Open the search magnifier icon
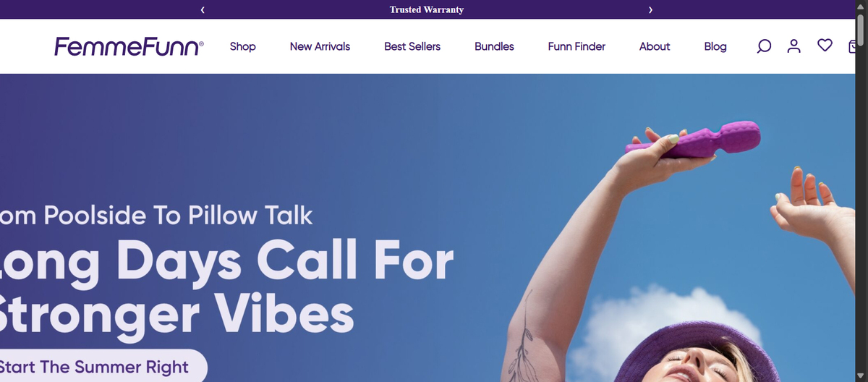 point(764,46)
